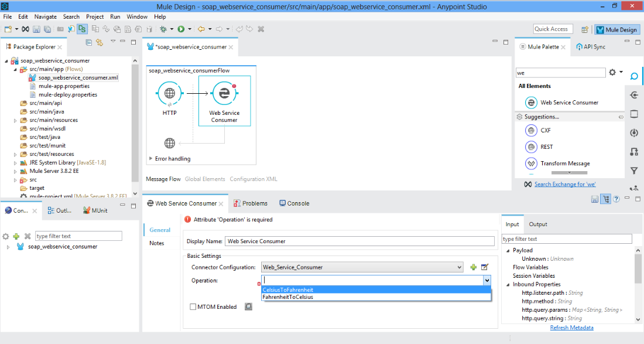This screenshot has width=644, height=344.
Task: Expand JRE System Library node
Action: coord(15,163)
